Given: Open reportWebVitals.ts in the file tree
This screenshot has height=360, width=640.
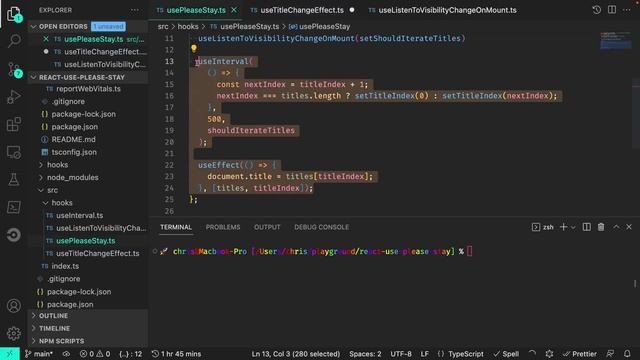Looking at the screenshot, I should pyautogui.click(x=88, y=89).
